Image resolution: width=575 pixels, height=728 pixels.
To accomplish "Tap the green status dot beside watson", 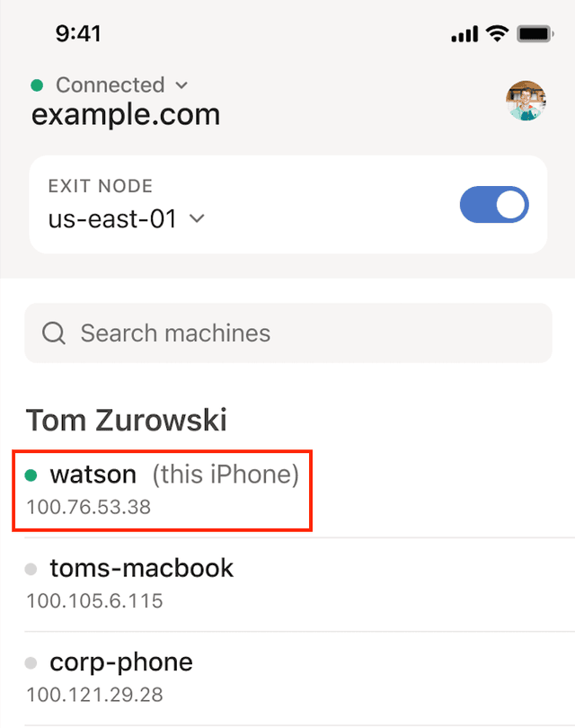I will pyautogui.click(x=31, y=475).
